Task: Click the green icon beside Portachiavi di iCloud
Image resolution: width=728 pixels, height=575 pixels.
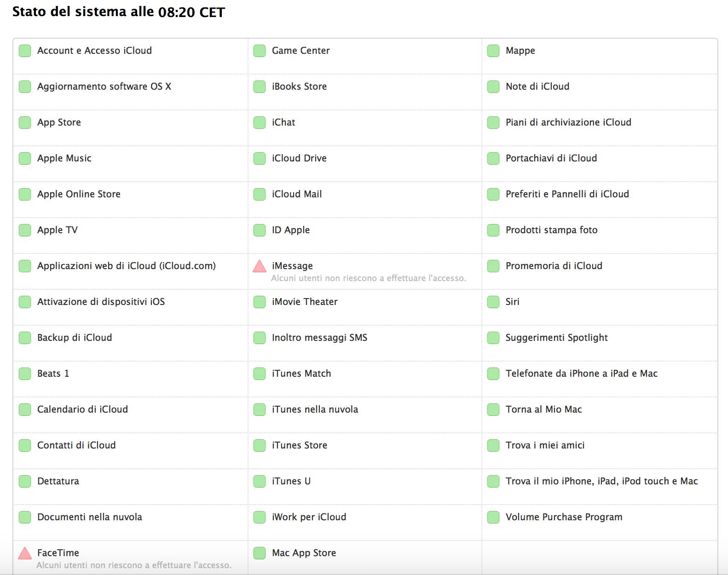Action: [x=493, y=158]
